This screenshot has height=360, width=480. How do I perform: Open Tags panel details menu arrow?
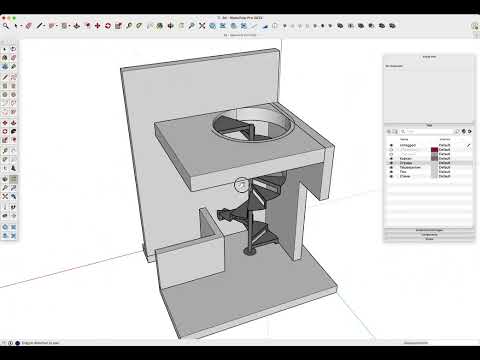click(470, 132)
